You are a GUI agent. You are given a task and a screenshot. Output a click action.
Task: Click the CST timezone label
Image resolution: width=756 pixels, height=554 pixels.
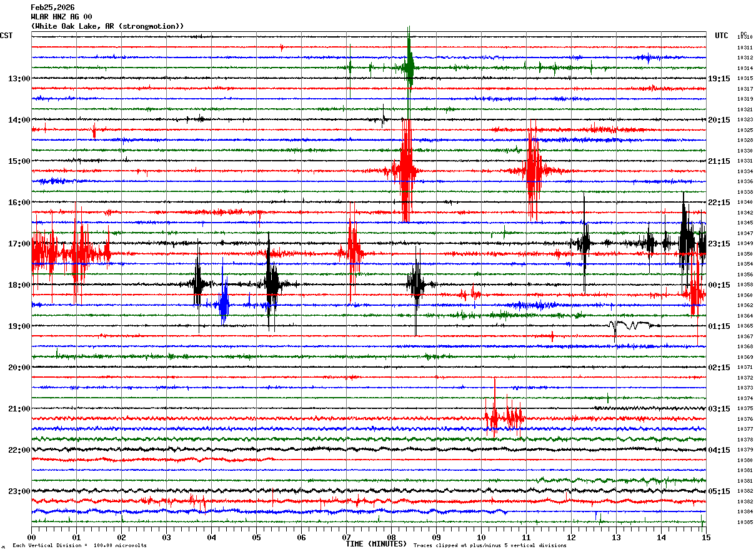(6, 36)
